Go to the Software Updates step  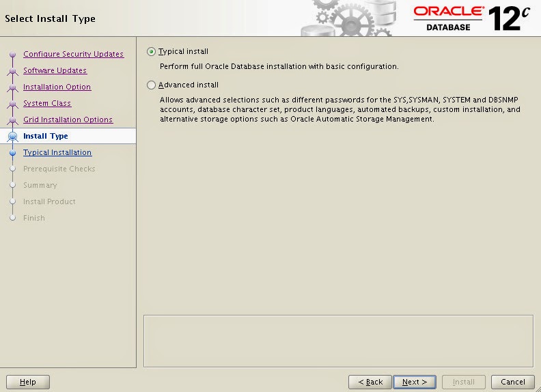[x=55, y=70]
